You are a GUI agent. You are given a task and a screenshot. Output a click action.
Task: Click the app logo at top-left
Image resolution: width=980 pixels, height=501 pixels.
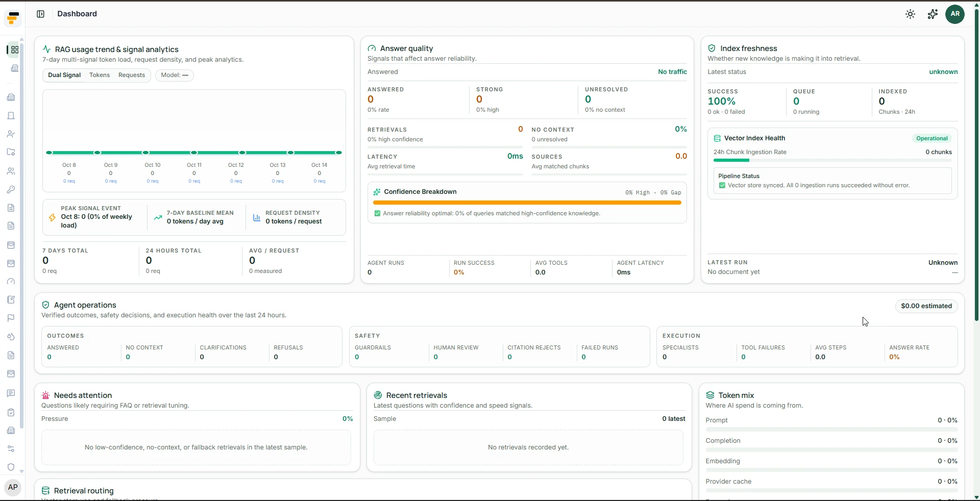click(13, 18)
